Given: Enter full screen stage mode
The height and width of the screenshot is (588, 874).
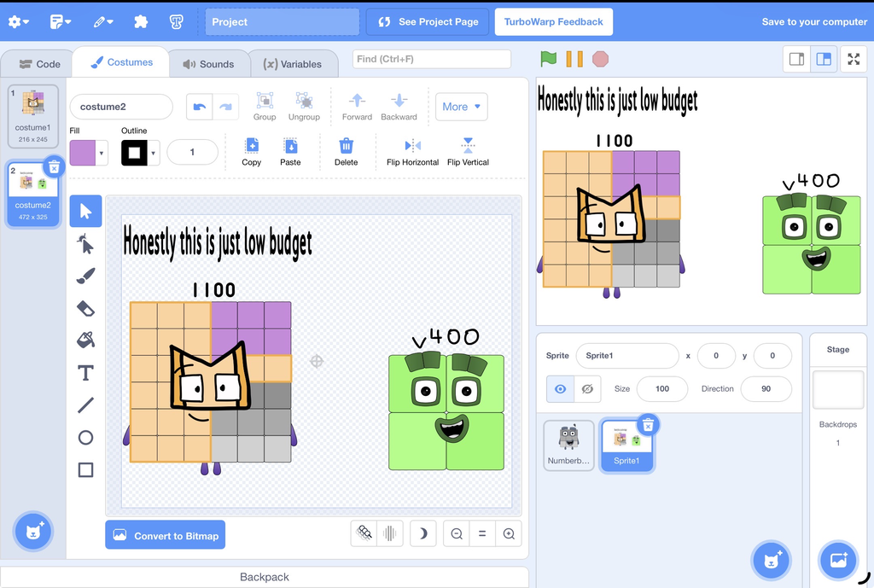Looking at the screenshot, I should 854,59.
